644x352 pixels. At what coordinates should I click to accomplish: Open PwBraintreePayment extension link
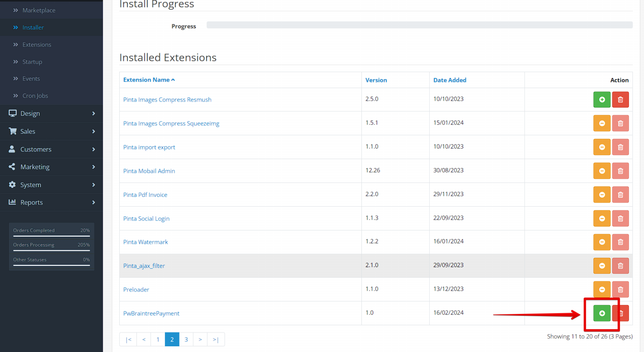click(x=151, y=313)
